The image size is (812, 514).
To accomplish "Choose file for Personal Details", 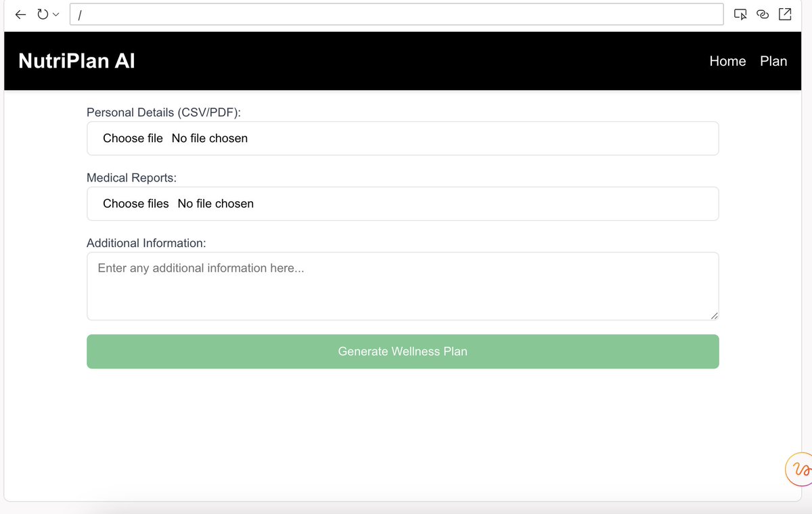I will coord(133,138).
